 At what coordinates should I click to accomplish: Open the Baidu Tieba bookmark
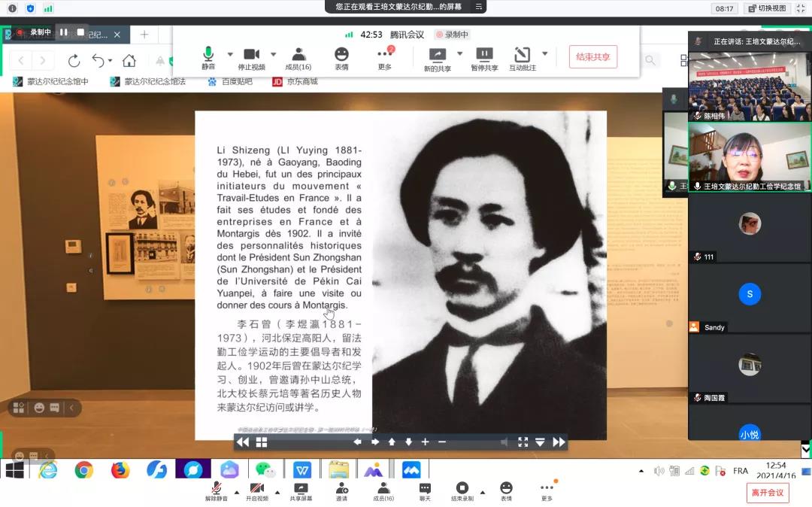tap(230, 81)
